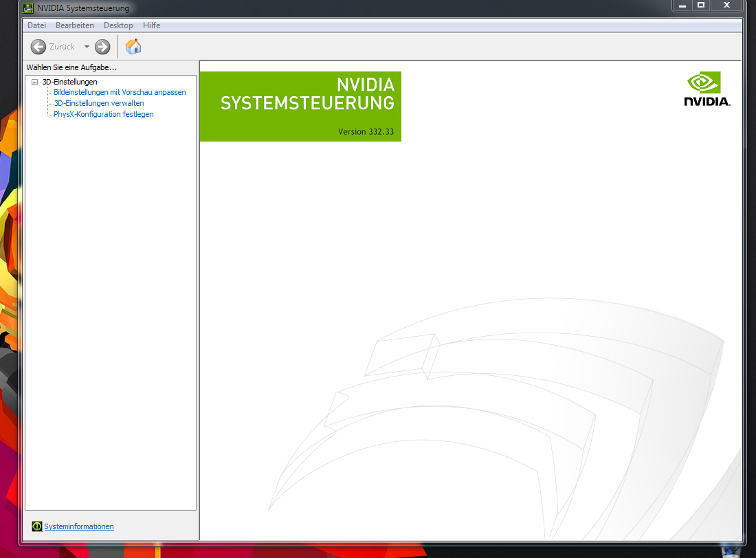Open the Bearbeiten menu

(x=75, y=25)
